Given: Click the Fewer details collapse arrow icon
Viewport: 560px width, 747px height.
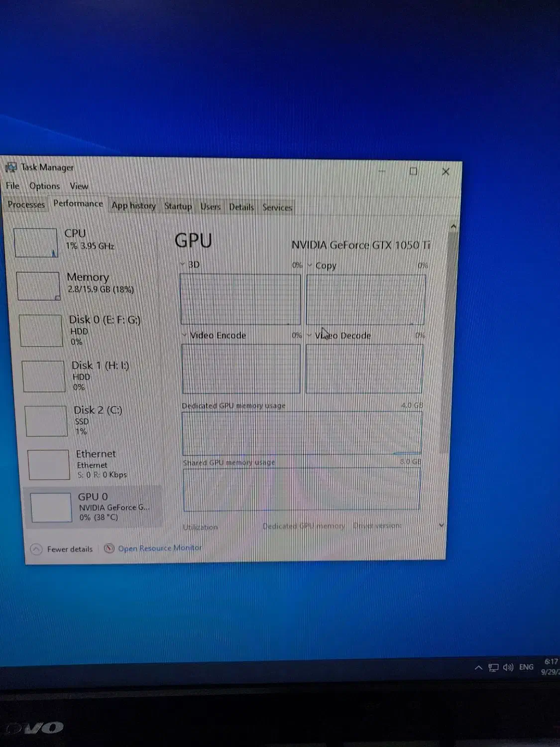Looking at the screenshot, I should [36, 549].
